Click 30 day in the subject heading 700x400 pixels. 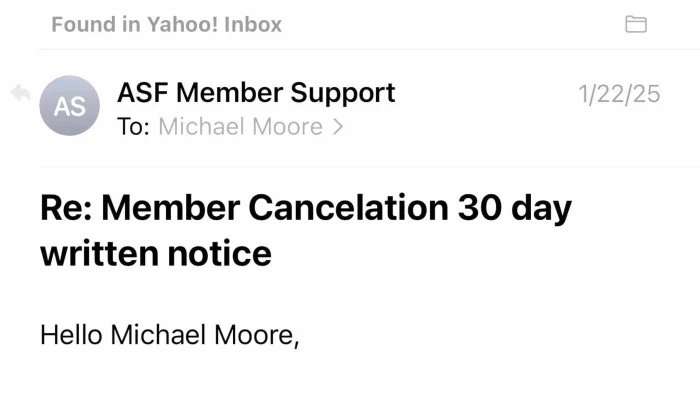point(514,209)
